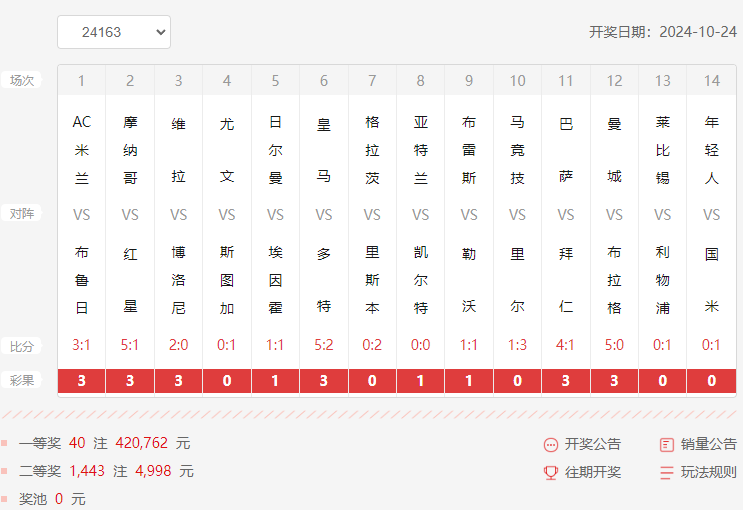
Task: Click the 4:1 score for 巴萨 vs 拜仁
Action: (566, 345)
